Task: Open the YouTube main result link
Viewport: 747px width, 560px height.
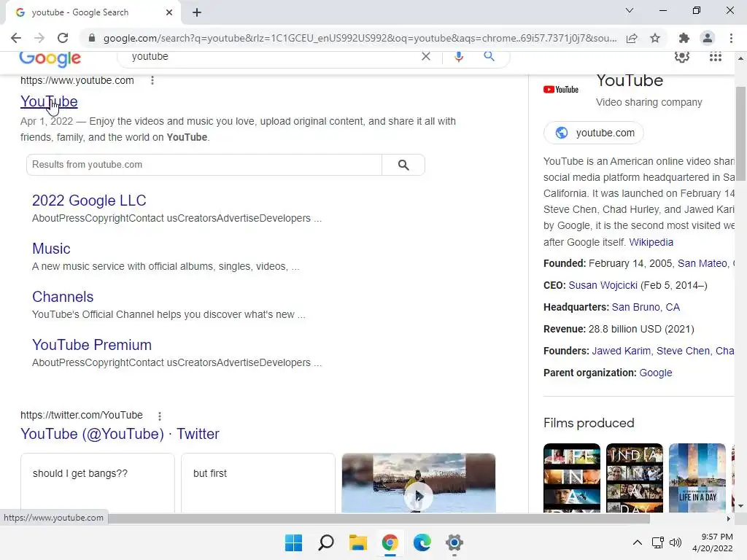Action: tap(49, 101)
